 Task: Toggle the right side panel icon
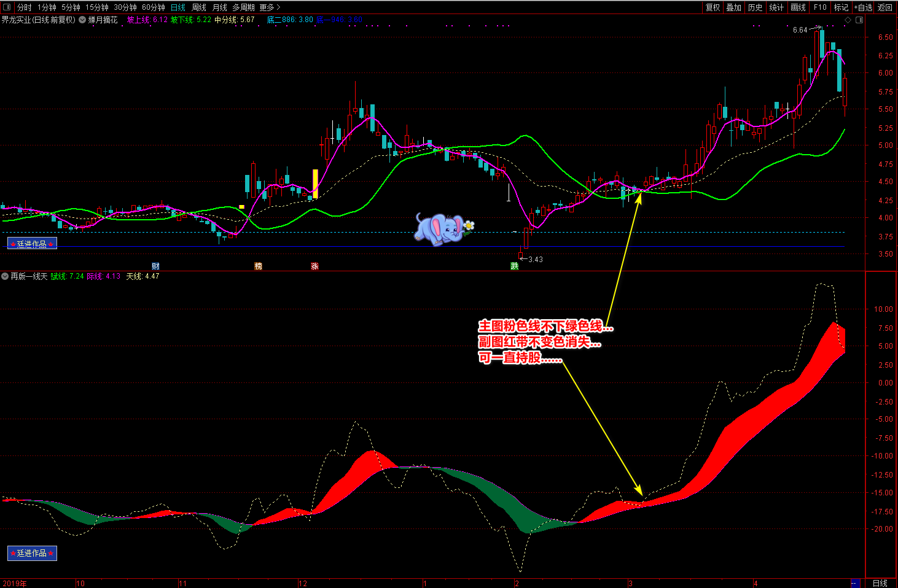coord(859,20)
